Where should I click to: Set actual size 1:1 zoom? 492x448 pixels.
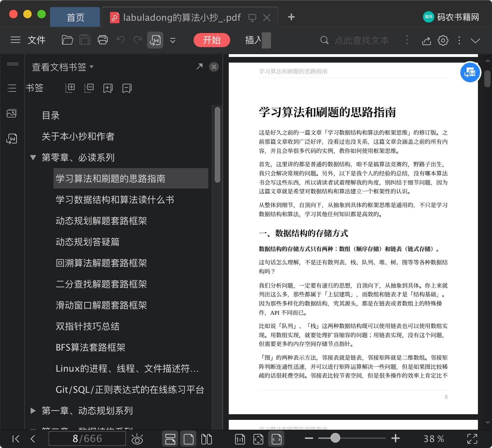pos(240,439)
